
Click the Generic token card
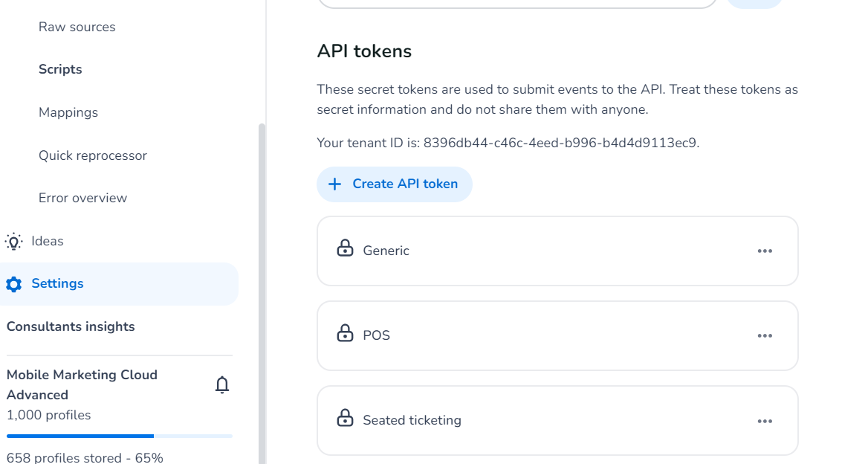click(x=557, y=251)
